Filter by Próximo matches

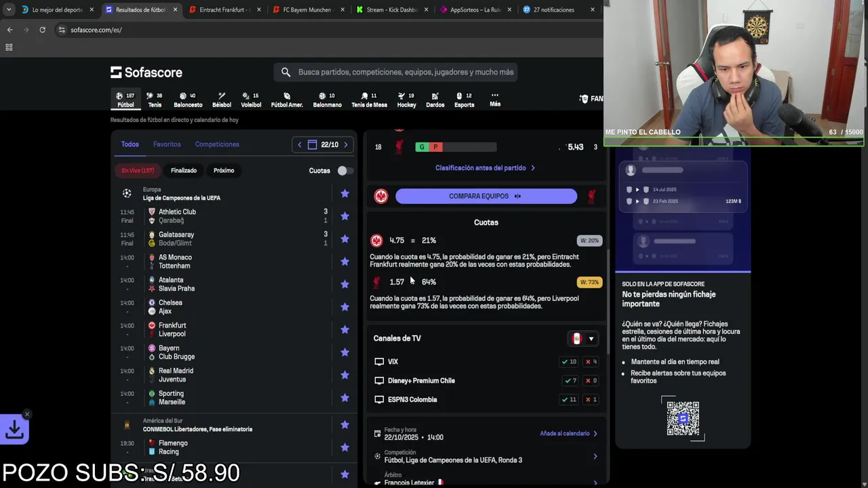(x=224, y=171)
